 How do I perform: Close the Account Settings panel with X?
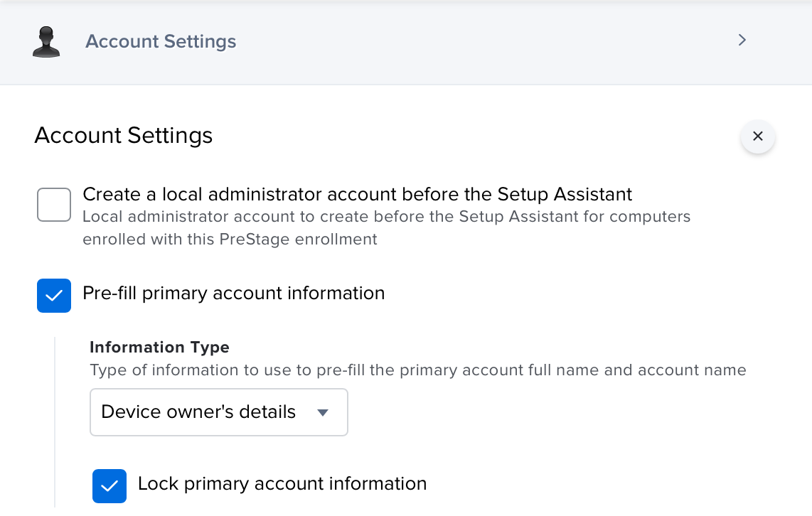click(x=757, y=136)
